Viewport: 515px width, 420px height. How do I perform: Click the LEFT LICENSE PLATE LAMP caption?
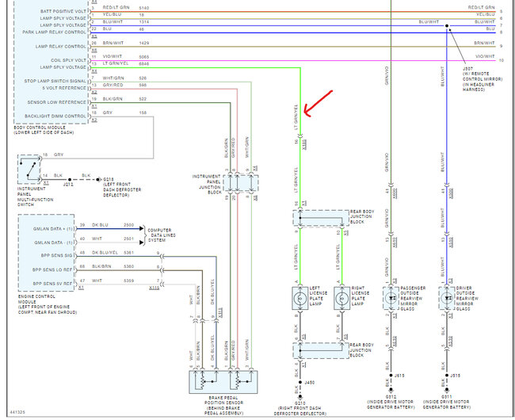(x=319, y=296)
